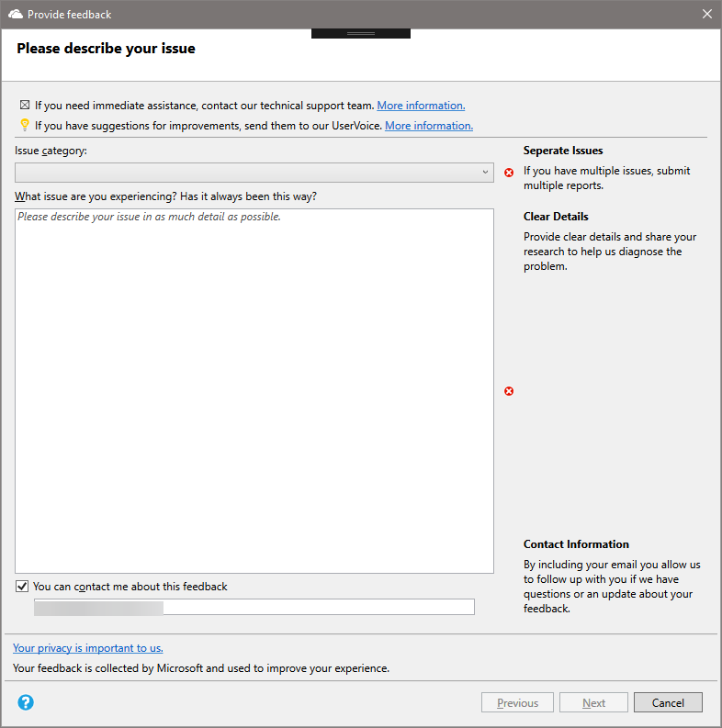Click 'Your feedback is collected by Microsoft' text

(201, 668)
